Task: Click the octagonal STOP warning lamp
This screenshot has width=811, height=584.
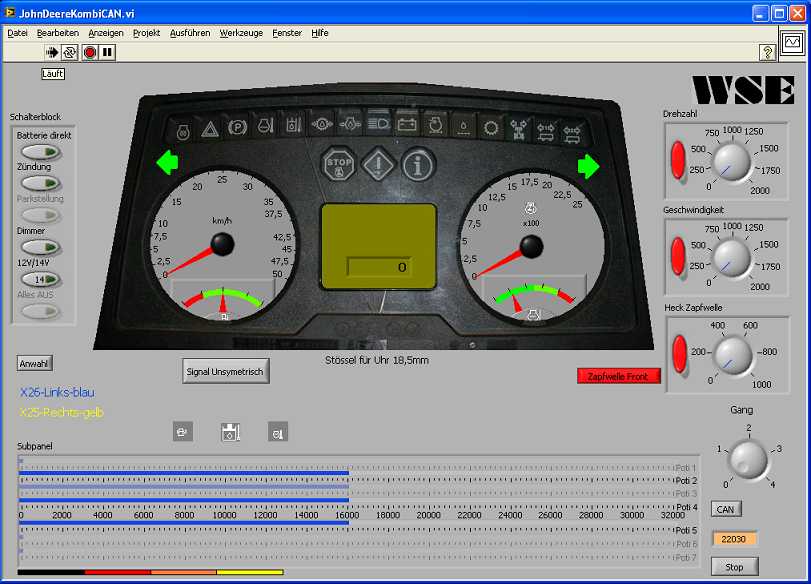Action: 339,165
